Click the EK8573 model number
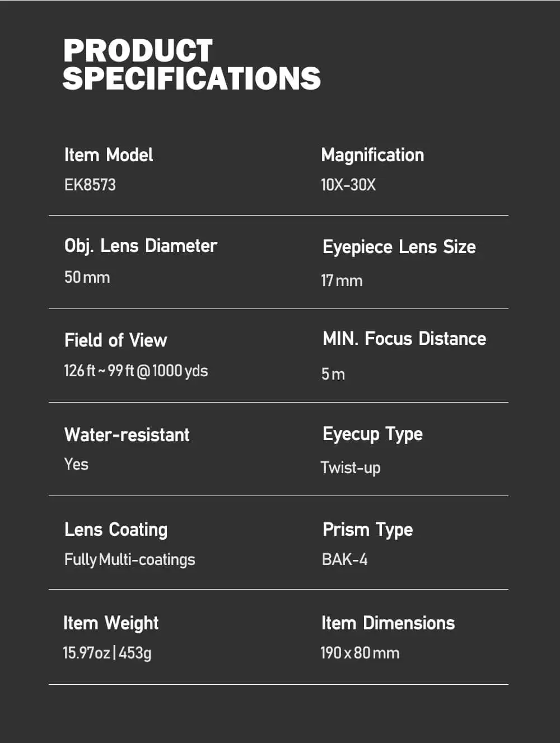The width and height of the screenshot is (560, 743). [90, 185]
